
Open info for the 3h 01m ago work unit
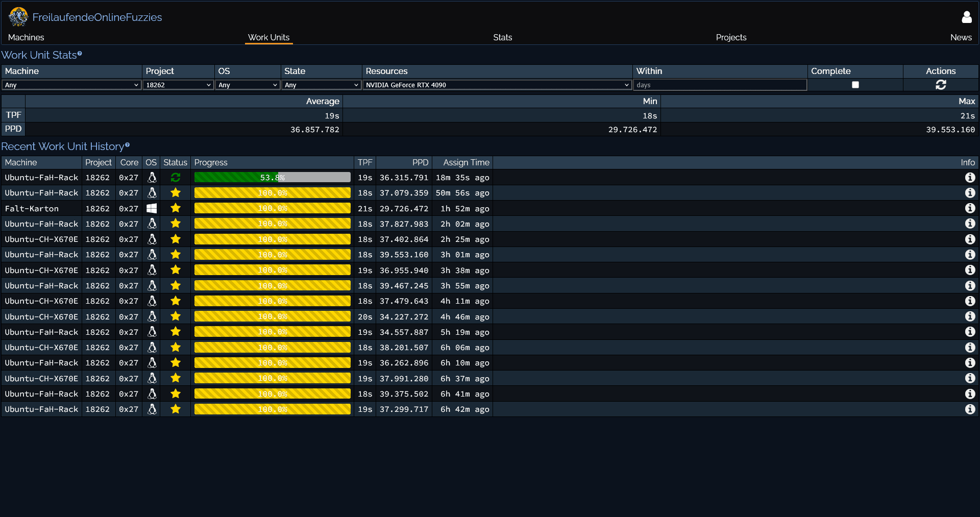[970, 255]
